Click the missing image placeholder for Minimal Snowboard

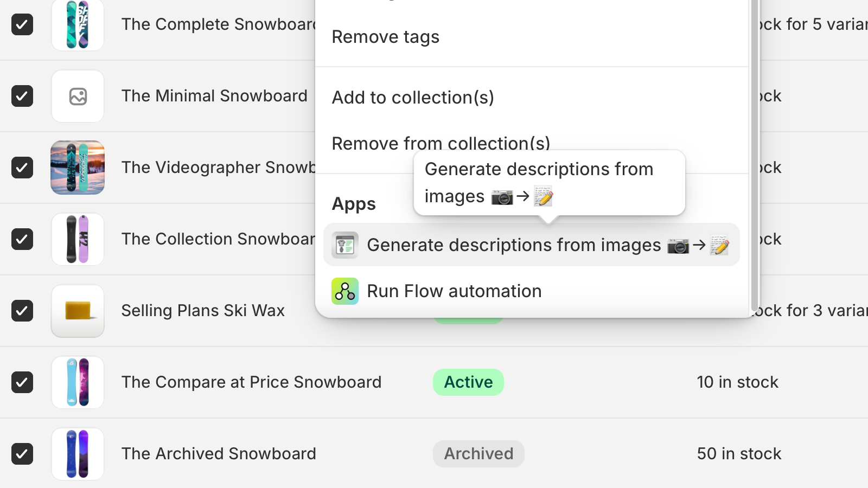click(78, 96)
